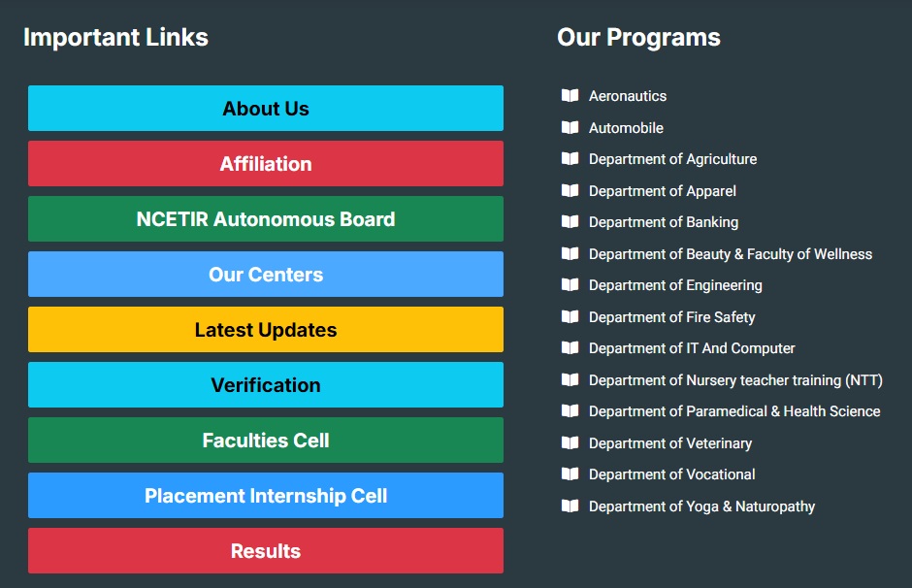The image size is (912, 588).
Task: Open the green Faculties Cell button
Action: [x=266, y=440]
